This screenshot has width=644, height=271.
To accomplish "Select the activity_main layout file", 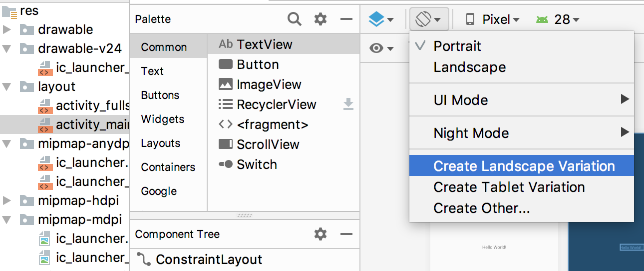I will pyautogui.click(x=65, y=124).
